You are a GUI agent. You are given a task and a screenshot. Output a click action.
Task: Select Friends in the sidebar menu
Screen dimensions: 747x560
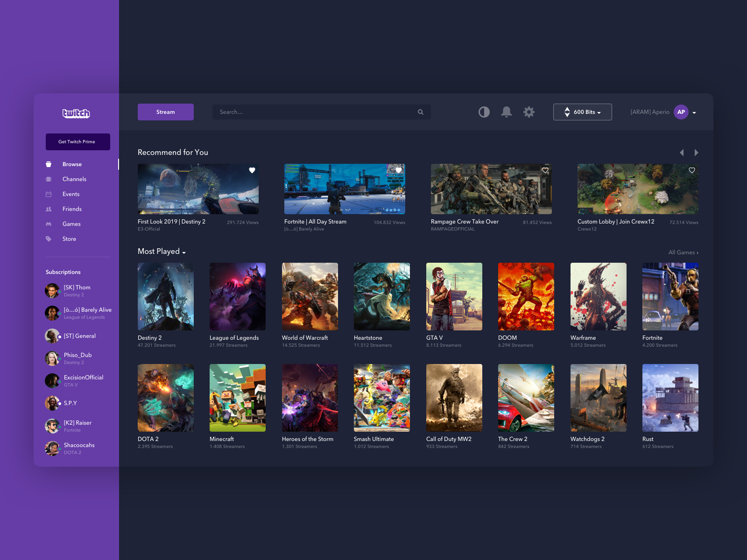(x=72, y=209)
